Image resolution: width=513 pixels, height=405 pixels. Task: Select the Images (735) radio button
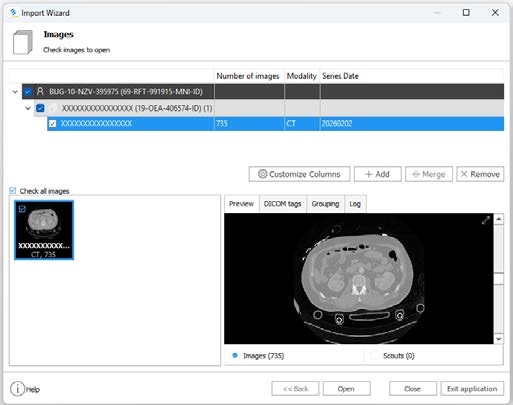pyautogui.click(x=235, y=355)
